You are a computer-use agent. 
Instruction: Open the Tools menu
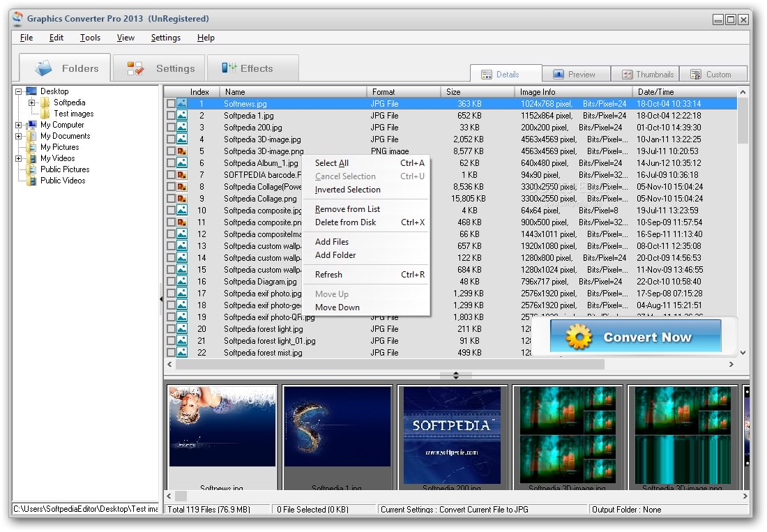coord(90,38)
